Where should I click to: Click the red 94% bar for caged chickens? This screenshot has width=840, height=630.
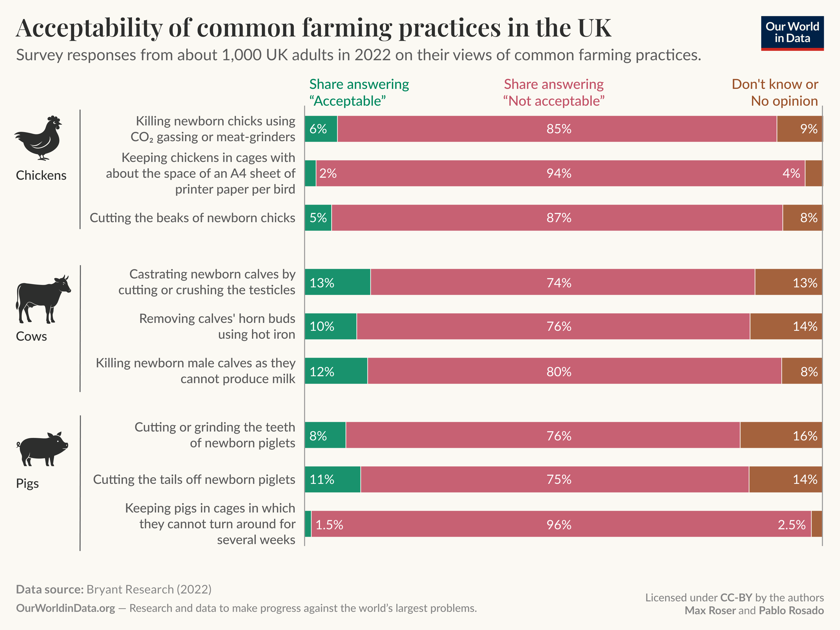click(559, 174)
